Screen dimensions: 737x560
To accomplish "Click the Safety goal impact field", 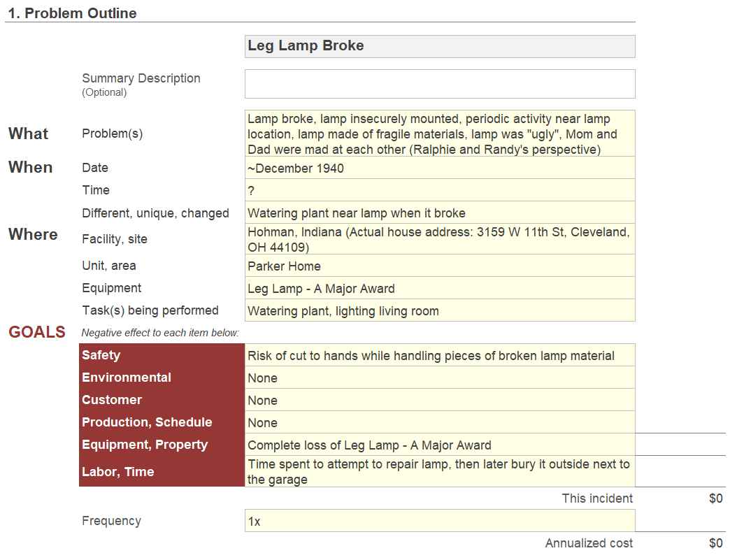I will pos(440,355).
